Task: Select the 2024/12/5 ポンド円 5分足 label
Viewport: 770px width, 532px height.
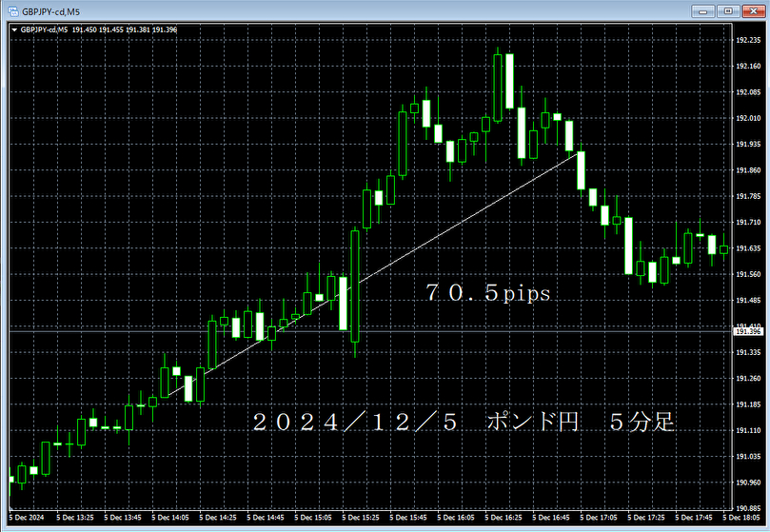Action: (464, 422)
